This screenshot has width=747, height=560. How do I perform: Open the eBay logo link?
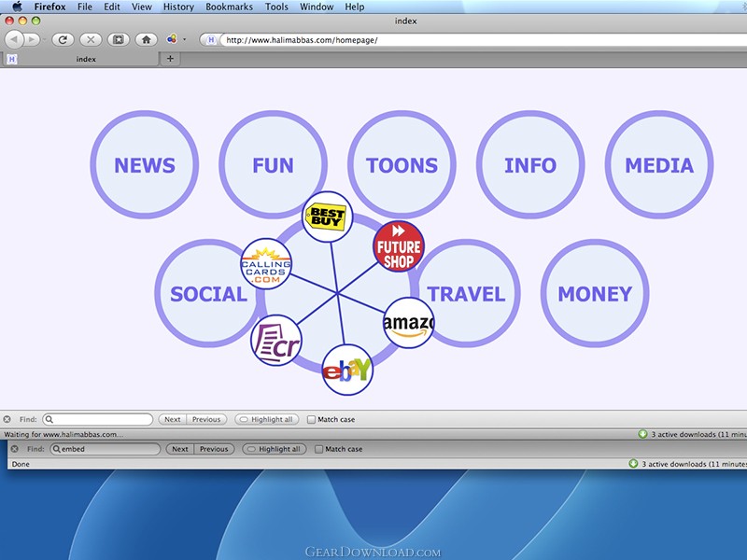pyautogui.click(x=347, y=370)
